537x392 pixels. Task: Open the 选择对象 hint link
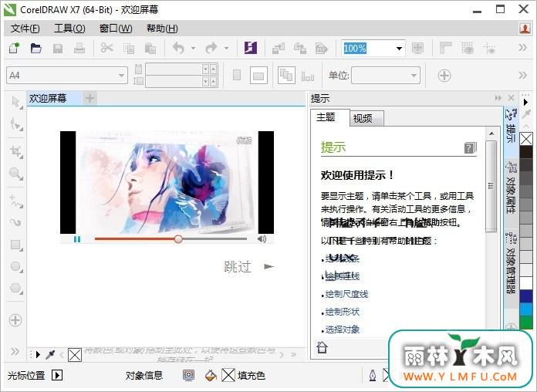click(x=342, y=329)
